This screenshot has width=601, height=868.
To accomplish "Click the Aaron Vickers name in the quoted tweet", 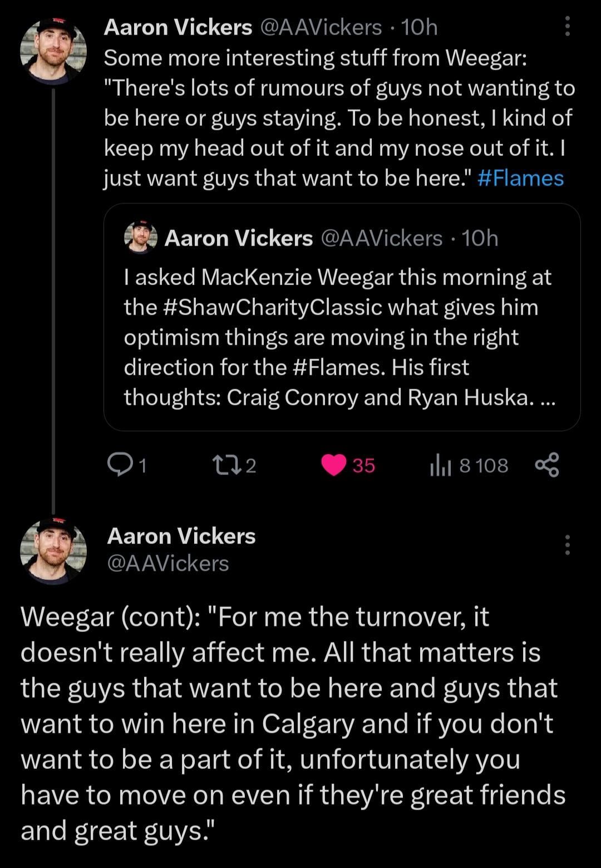I will pyautogui.click(x=238, y=238).
